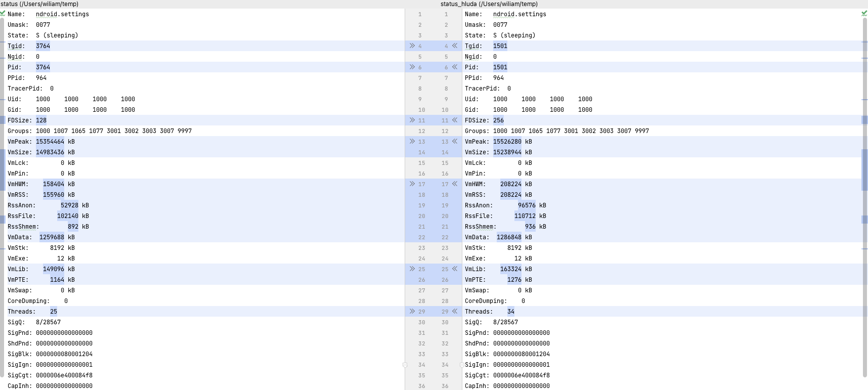868x390 pixels.
Task: Accept right VmLib block change with left-pointing arrows
Action: point(455,269)
